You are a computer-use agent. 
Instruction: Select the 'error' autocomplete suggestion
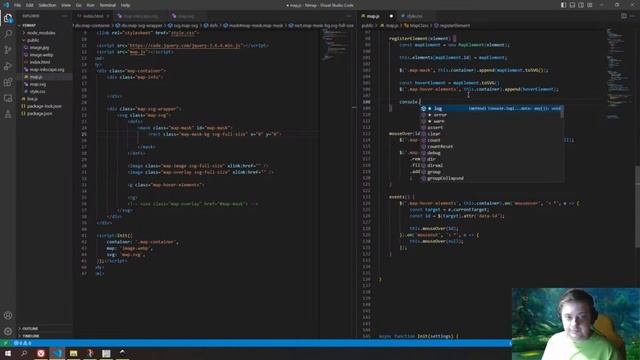point(491,115)
